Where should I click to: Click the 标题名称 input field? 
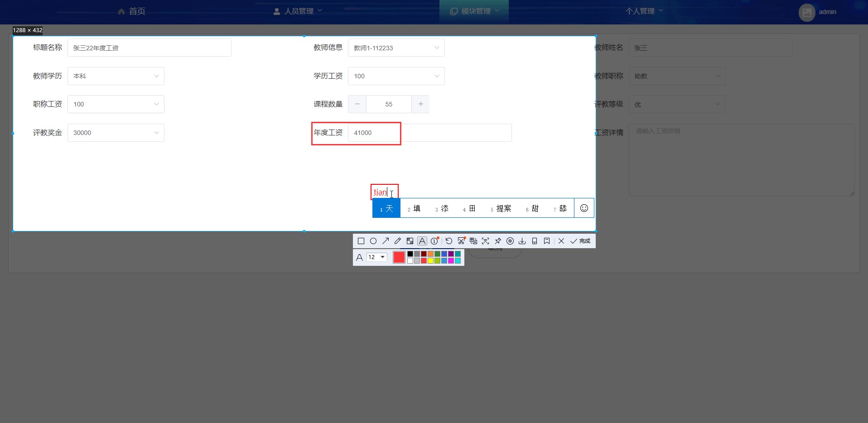point(149,48)
